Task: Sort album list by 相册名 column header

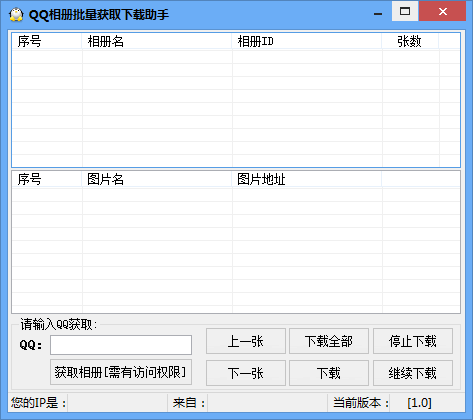Action: [x=157, y=41]
